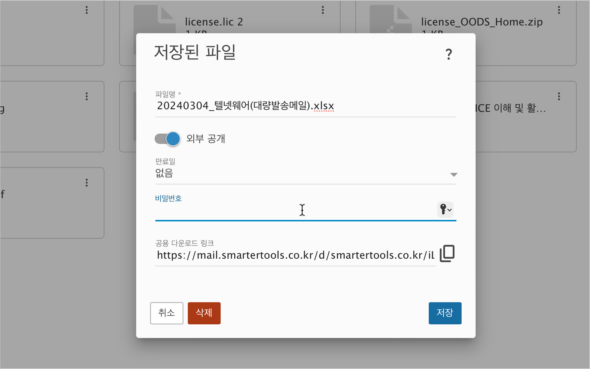Open the more menu for license_OODS_Home.zip
This screenshot has width=590, height=369.
coord(559,10)
